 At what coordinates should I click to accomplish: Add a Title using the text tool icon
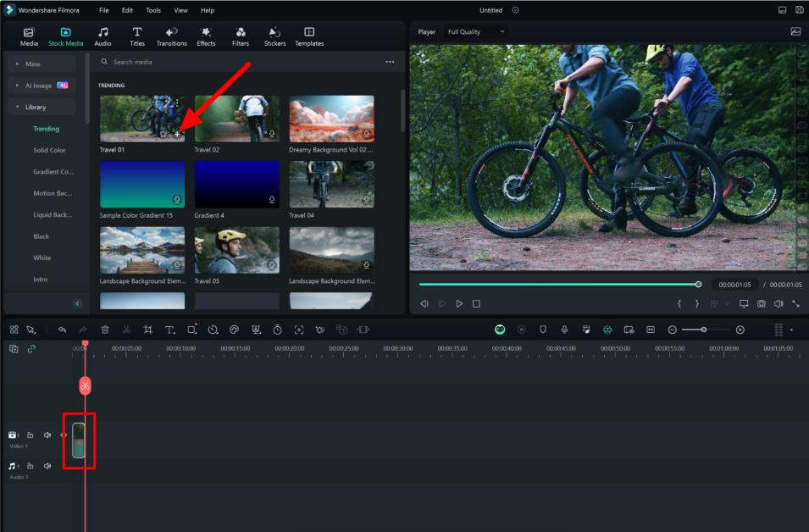169,330
